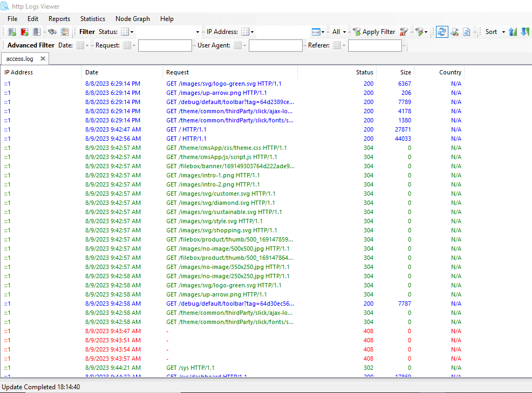Sort by the Request column header
Viewport: 532px width, 393px height.
[230, 72]
